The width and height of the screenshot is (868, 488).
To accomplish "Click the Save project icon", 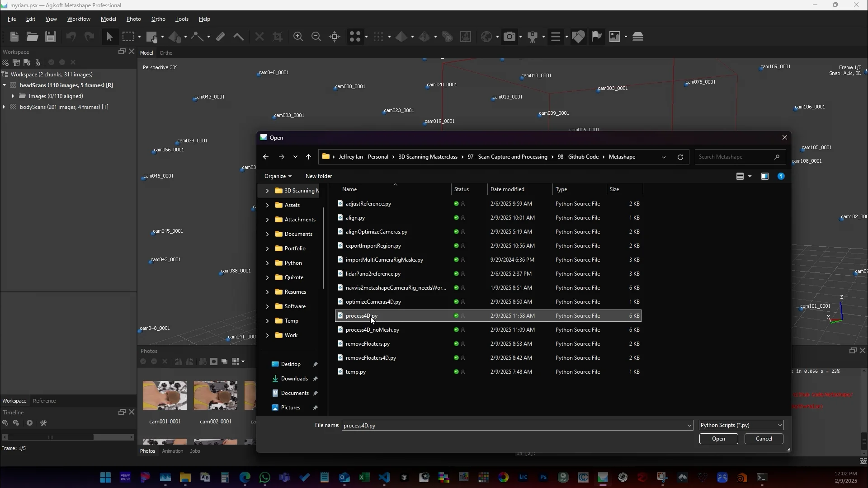I will pyautogui.click(x=51, y=37).
